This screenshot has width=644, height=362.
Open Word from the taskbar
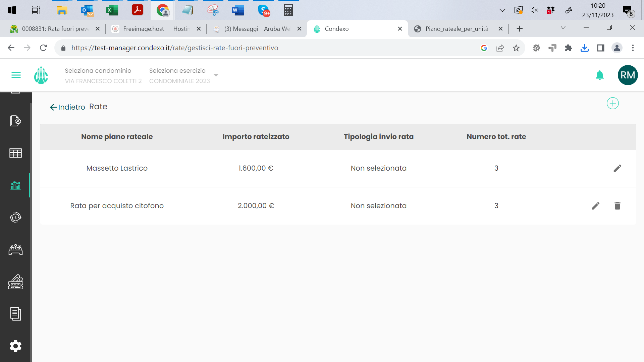238,10
